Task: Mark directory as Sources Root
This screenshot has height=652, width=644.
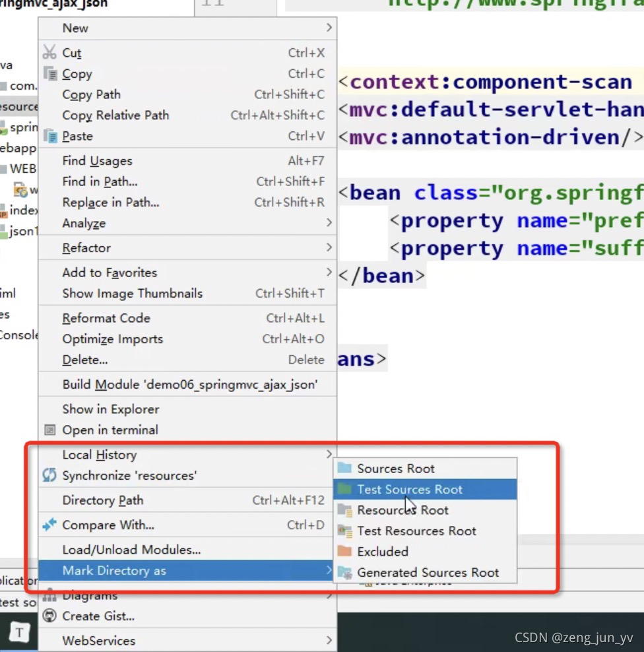Action: point(425,469)
